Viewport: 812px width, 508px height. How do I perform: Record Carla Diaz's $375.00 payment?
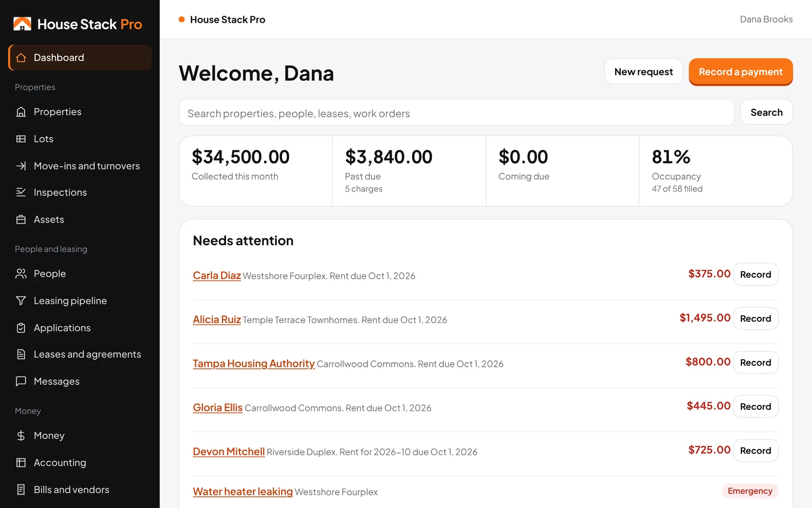click(x=756, y=274)
